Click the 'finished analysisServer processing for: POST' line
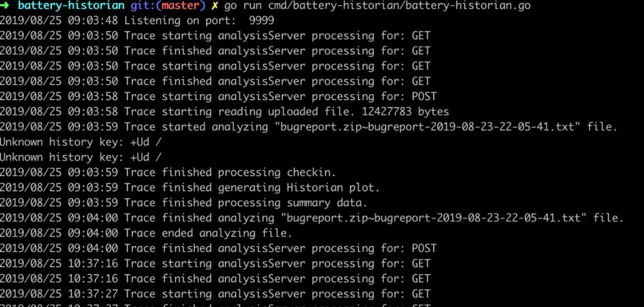This screenshot has width=644, height=307. (x=218, y=249)
